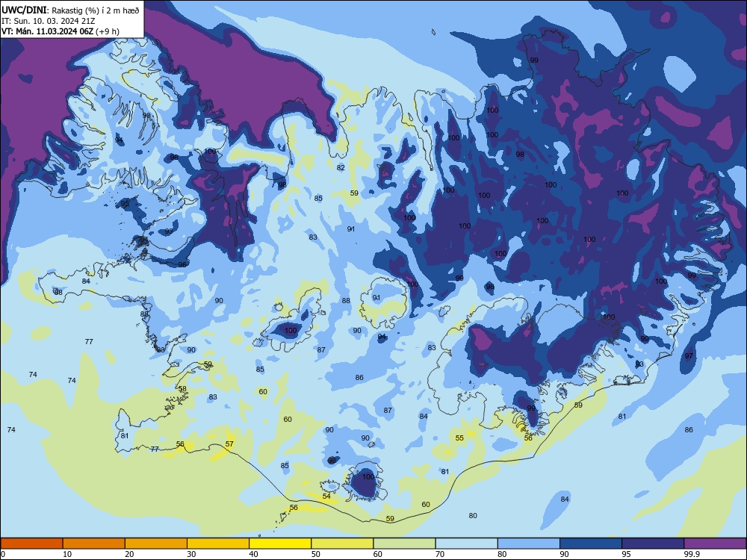Select the '57' humidity value on the map
Screen dimensions: 747x560
(229, 444)
